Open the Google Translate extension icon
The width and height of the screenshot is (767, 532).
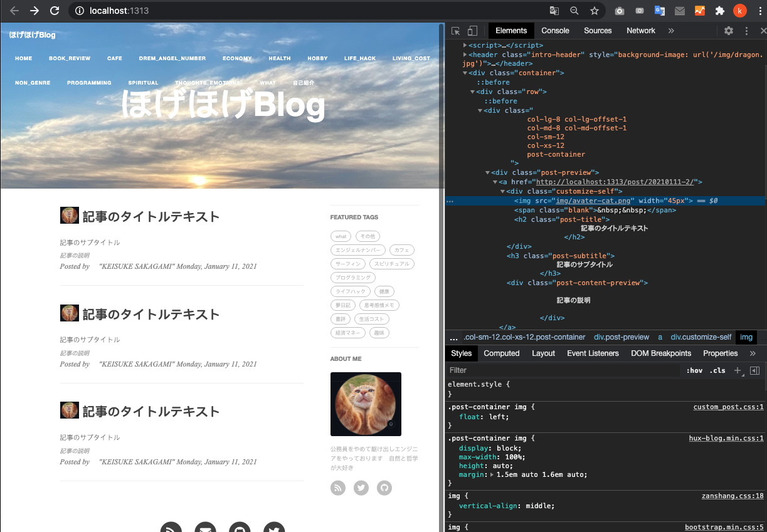click(659, 11)
